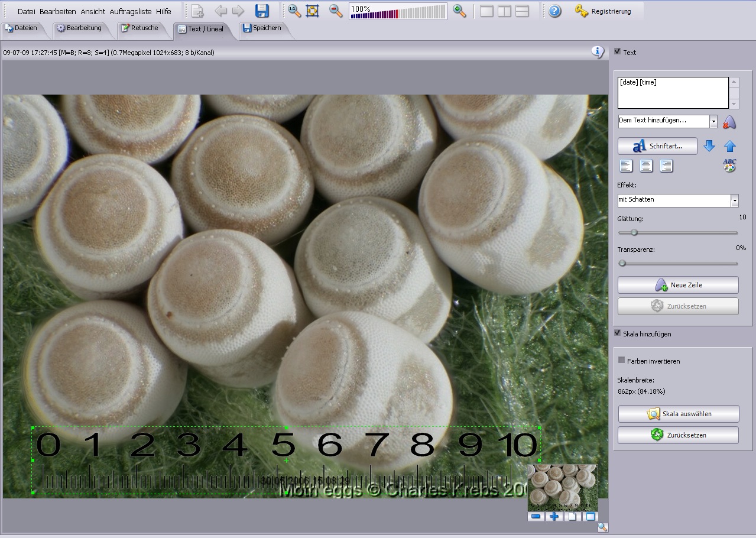Click the Glättung slider handle

coord(634,232)
